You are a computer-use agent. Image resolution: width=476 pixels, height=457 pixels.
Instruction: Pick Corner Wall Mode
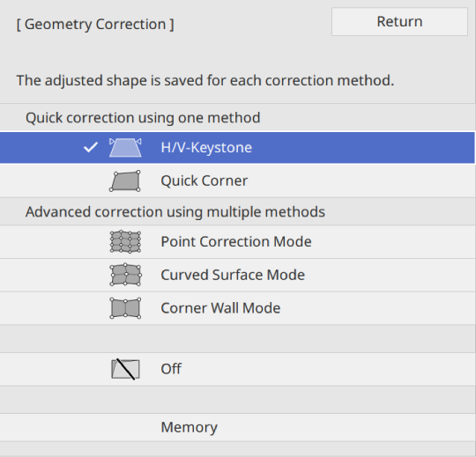pos(237,308)
